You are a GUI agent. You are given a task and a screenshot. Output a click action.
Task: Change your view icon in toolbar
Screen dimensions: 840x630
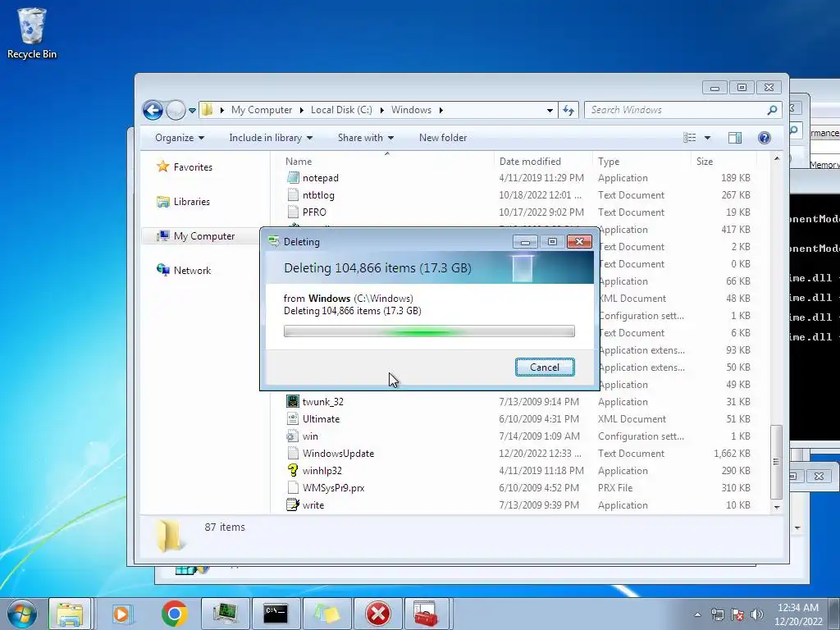[690, 138]
